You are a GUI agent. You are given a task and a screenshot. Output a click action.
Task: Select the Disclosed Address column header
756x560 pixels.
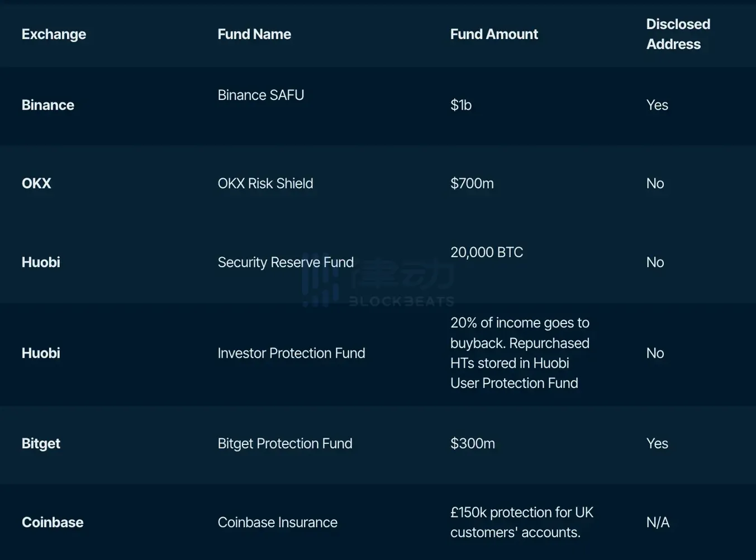coord(678,34)
